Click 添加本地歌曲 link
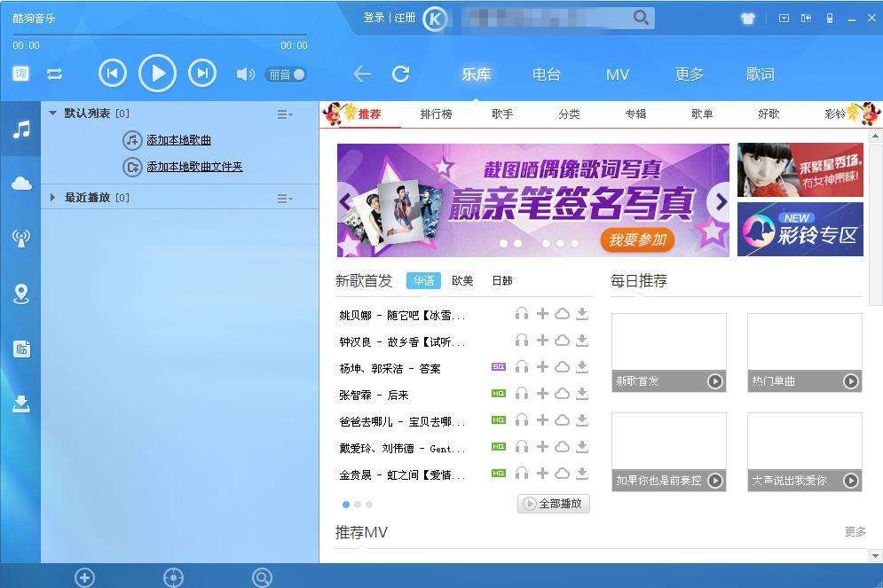Viewport: 883px width, 588px height. (178, 140)
